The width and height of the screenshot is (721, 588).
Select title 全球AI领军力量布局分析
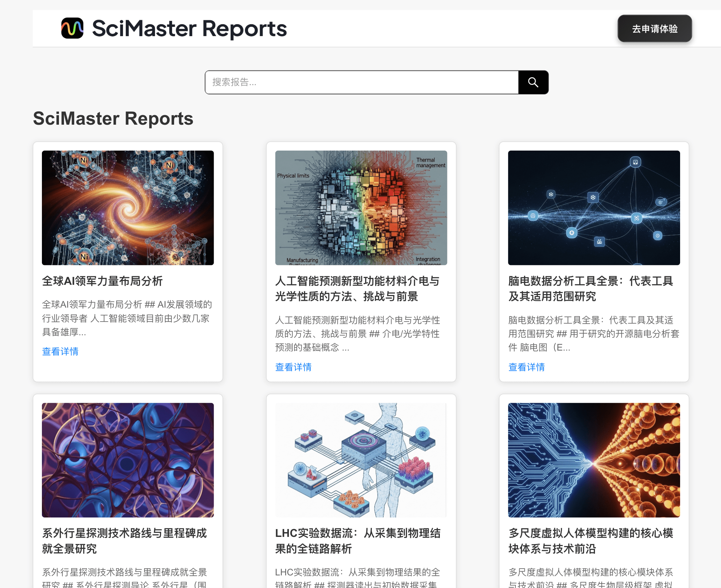pos(102,281)
